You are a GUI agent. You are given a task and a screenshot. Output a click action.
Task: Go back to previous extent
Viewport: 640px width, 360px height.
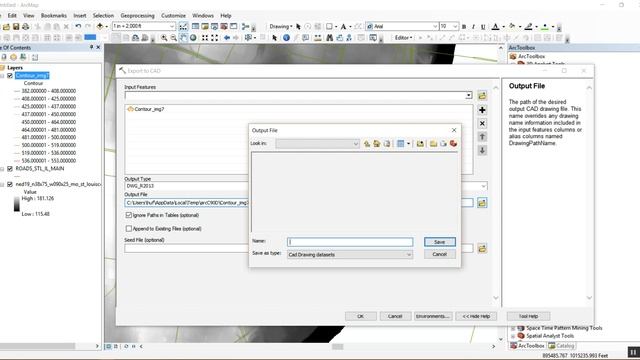click(x=227, y=38)
